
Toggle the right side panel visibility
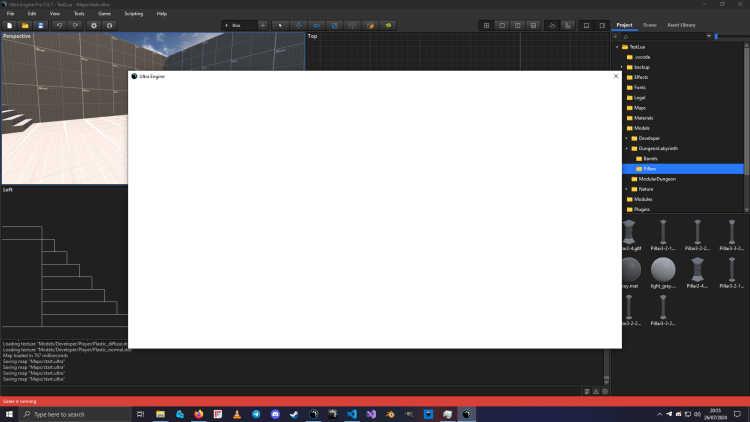click(x=602, y=25)
